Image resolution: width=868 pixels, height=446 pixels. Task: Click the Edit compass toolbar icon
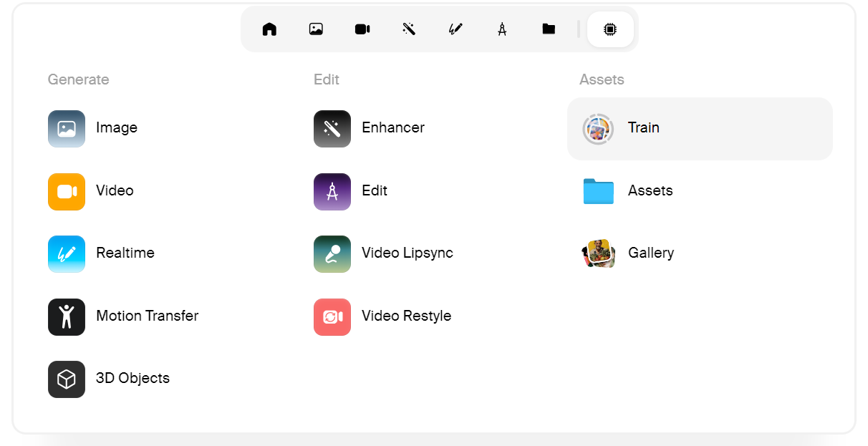tap(502, 29)
